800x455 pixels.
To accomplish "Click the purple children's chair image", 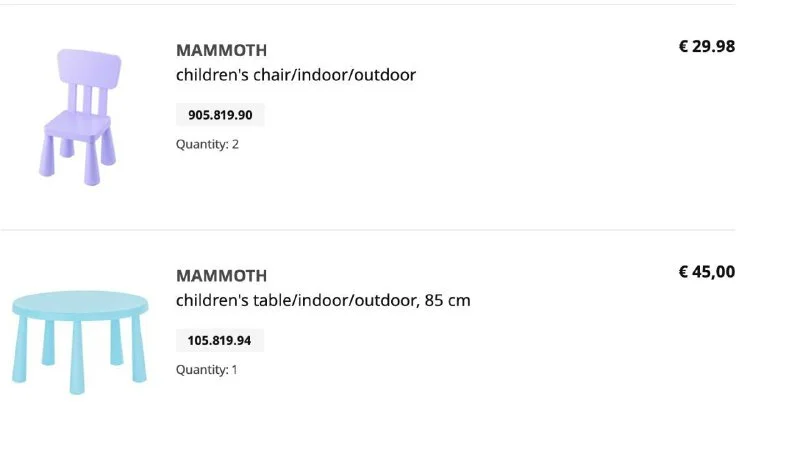I will pos(79,115).
